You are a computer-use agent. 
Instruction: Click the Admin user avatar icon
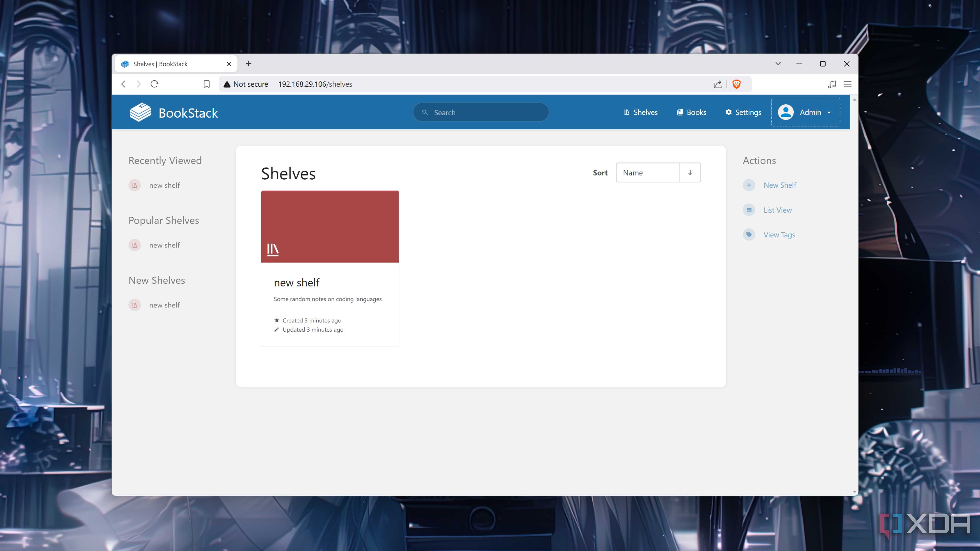[x=786, y=112]
